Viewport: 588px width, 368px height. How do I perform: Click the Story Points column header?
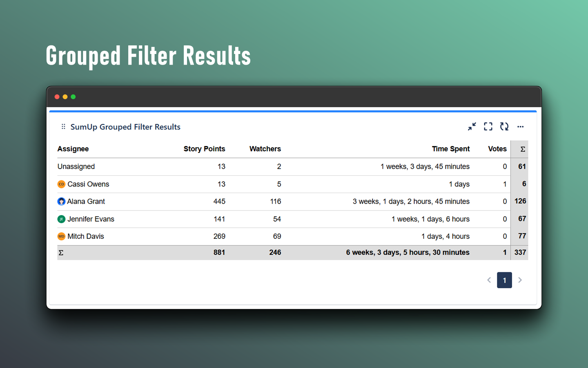click(204, 149)
